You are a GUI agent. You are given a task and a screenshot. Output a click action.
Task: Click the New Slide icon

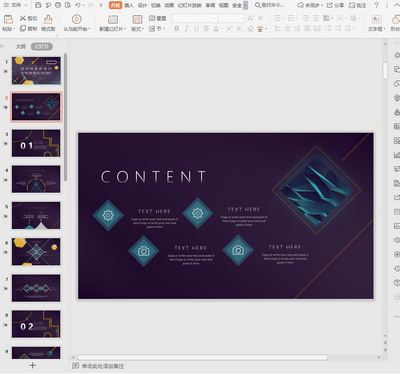coord(113,19)
